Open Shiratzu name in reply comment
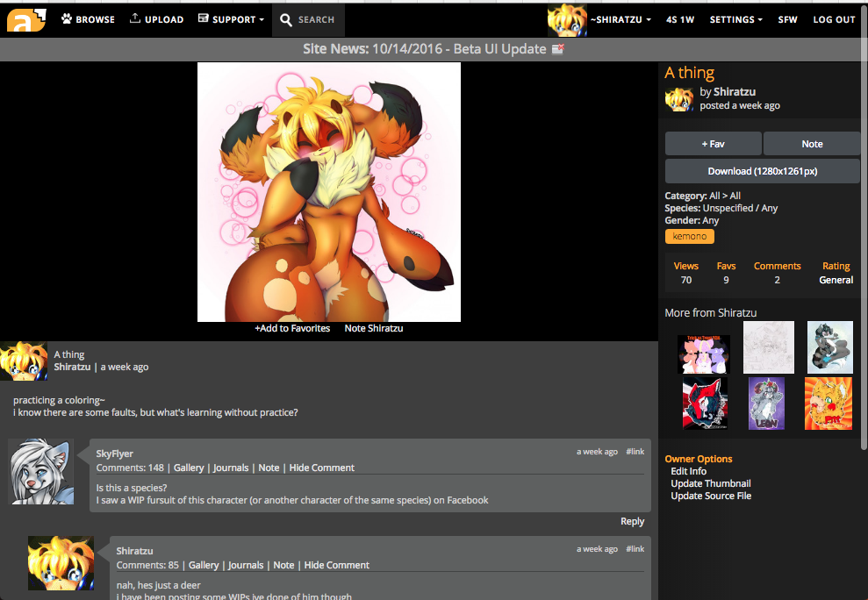Viewport: 868px width, 600px height. [134, 551]
